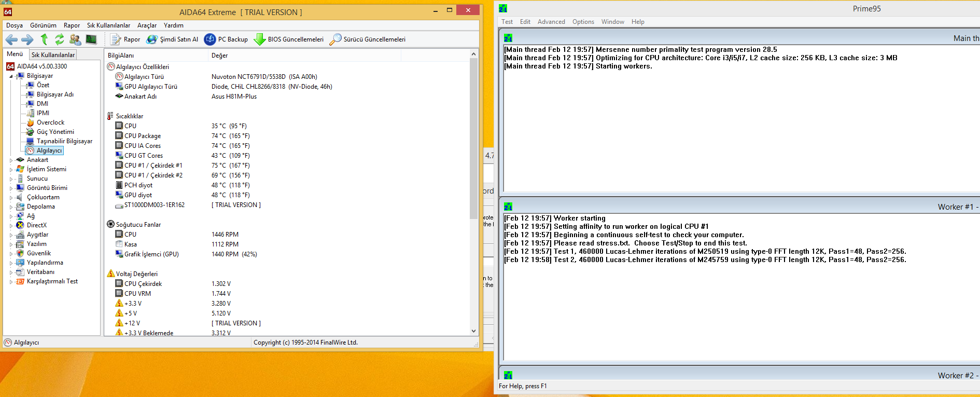Switch to the Sık Kullanılanlar tab
Image resolution: width=980 pixels, height=397 pixels.
53,54
